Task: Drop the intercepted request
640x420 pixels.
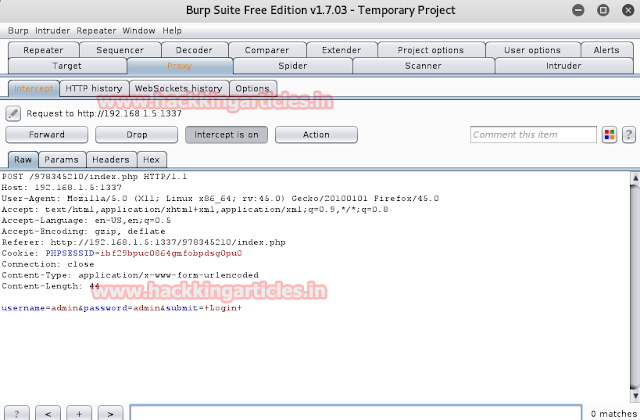Action: (136, 135)
